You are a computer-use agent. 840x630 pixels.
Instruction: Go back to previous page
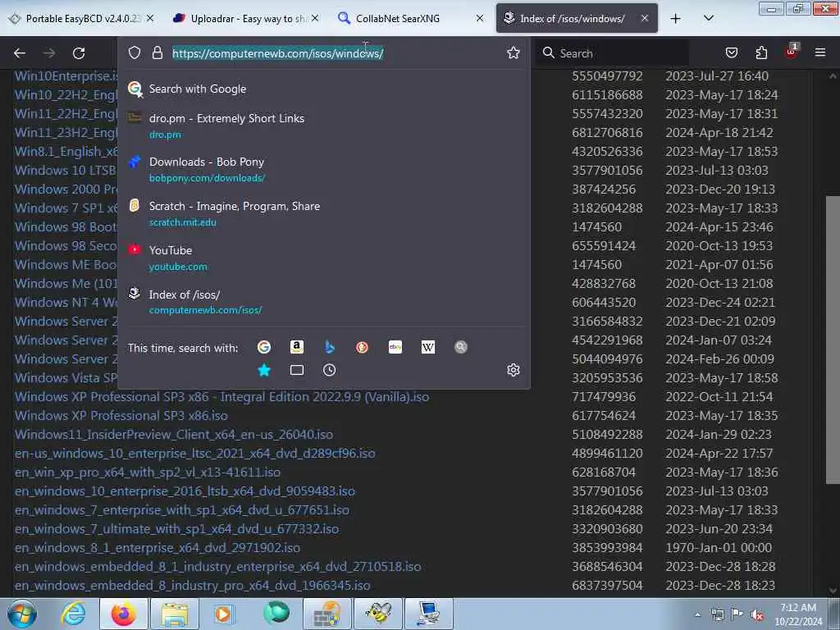20,53
